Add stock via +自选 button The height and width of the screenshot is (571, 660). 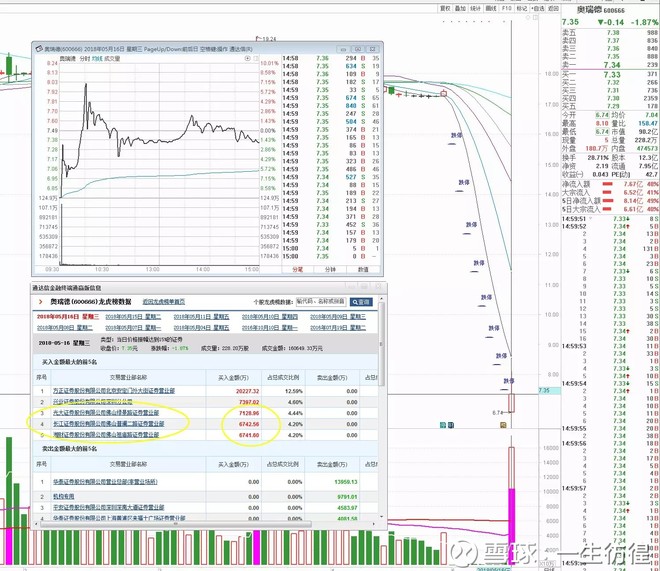tap(538, 8)
